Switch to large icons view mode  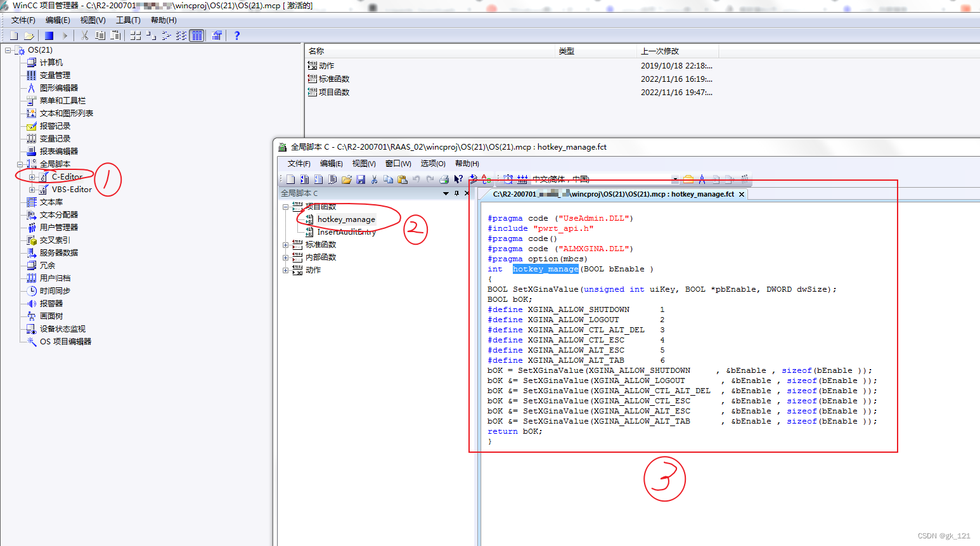136,36
